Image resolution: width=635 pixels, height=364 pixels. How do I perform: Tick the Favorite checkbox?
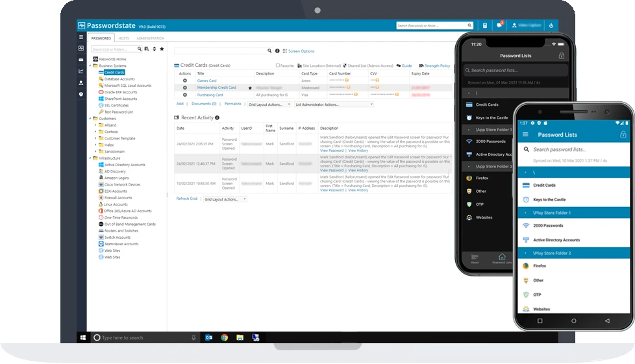[278, 65]
